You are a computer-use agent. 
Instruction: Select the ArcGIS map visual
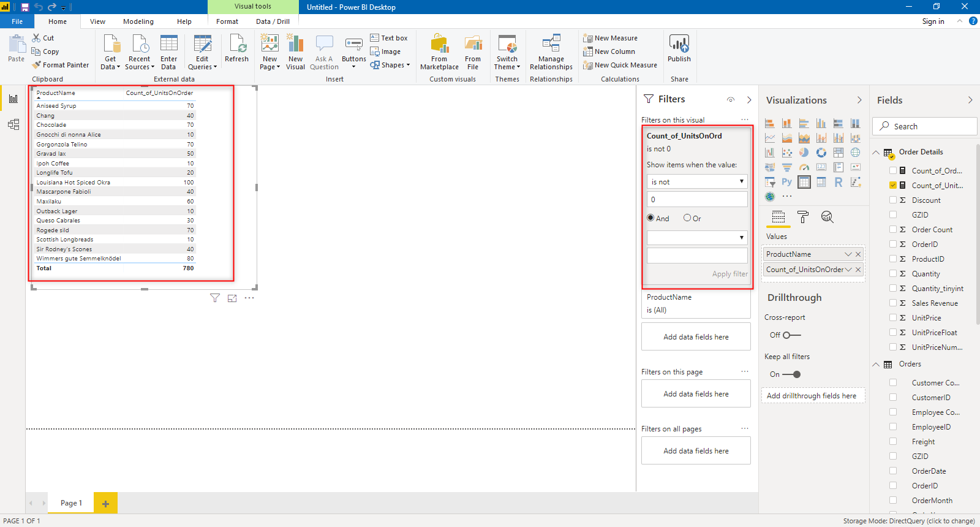pos(770,197)
